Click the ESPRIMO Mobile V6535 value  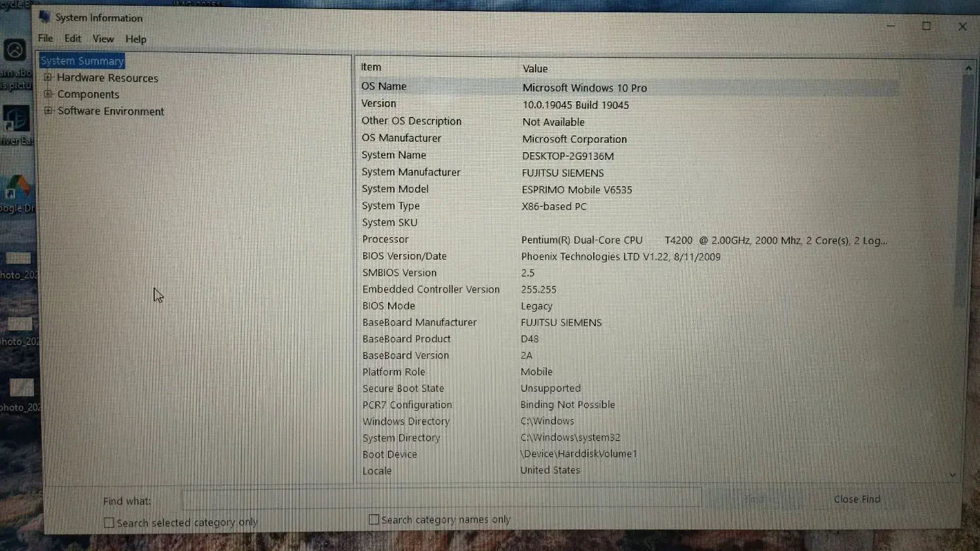(577, 190)
